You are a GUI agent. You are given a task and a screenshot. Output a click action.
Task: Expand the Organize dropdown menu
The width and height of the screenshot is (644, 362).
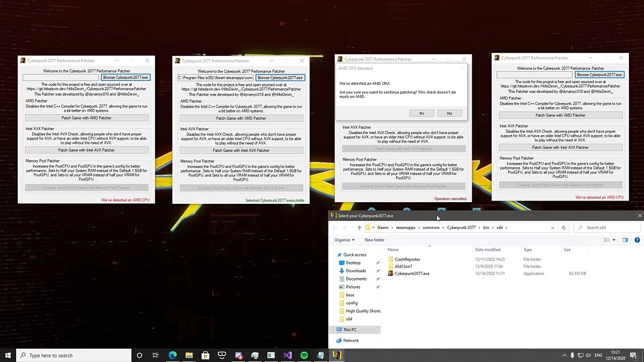(344, 240)
